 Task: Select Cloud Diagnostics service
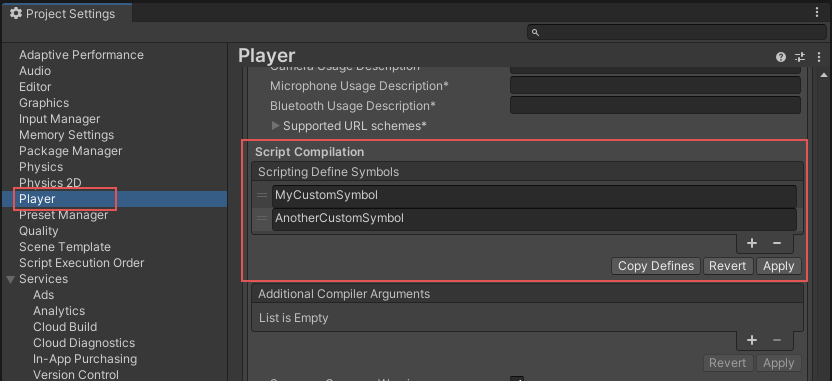pos(84,343)
